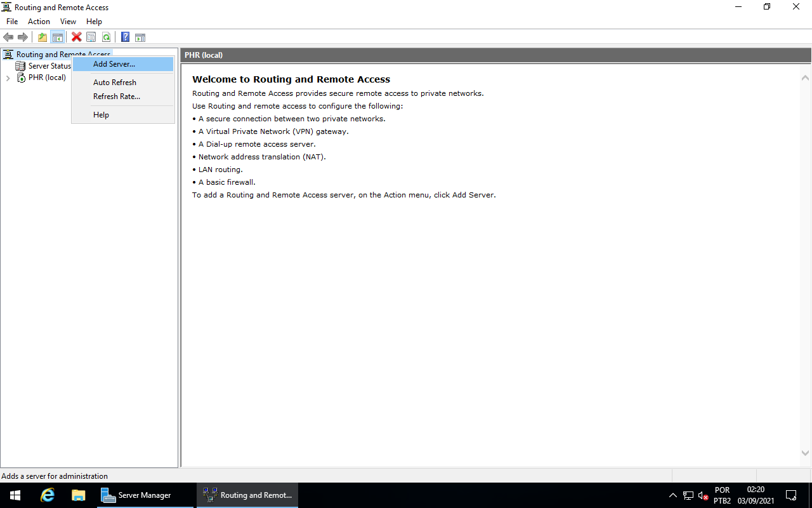Expand the PHR (local) tree node
The image size is (812, 508).
click(x=8, y=77)
